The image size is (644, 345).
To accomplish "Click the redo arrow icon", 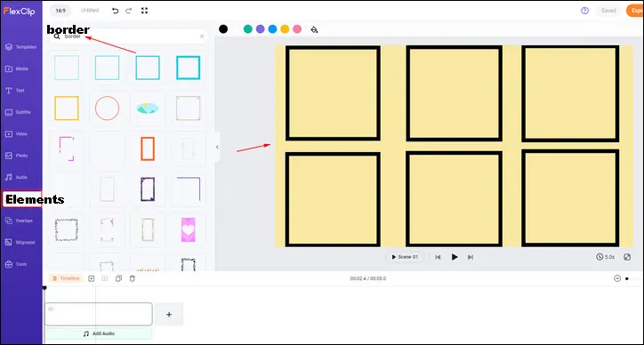I will point(129,11).
